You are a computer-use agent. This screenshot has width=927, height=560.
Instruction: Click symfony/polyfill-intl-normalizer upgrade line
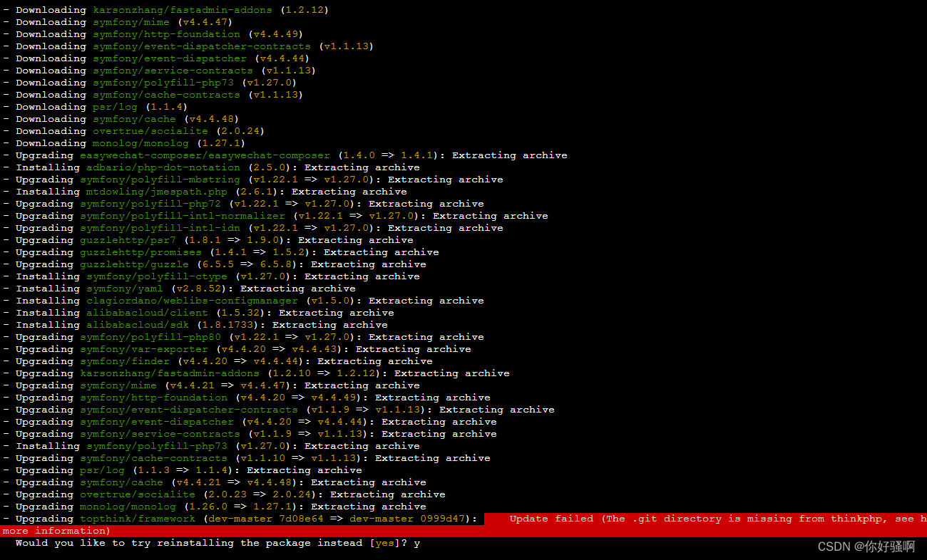275,216
